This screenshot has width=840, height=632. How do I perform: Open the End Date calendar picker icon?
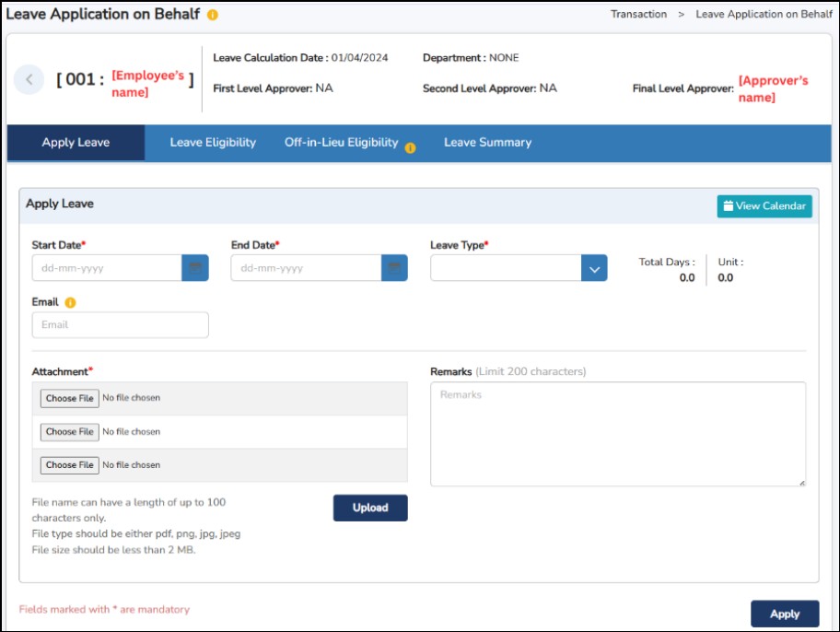point(394,268)
